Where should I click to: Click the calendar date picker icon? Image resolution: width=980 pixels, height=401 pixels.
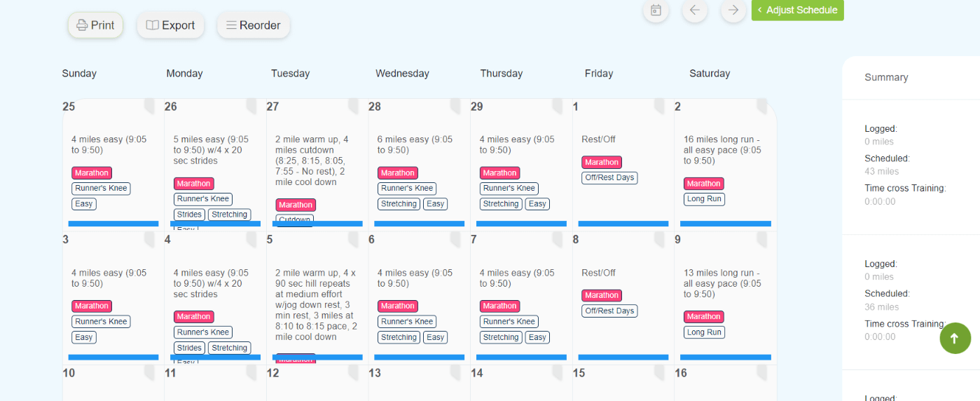click(x=656, y=11)
